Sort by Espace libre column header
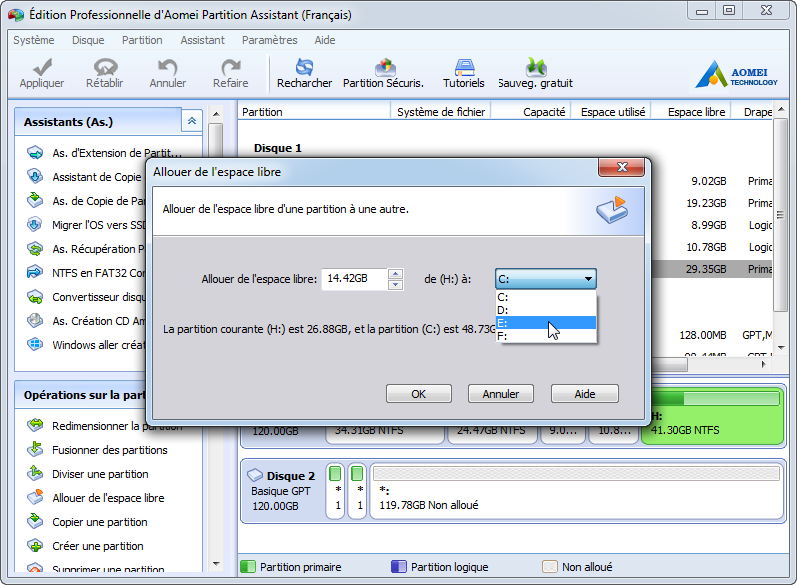 point(691,112)
